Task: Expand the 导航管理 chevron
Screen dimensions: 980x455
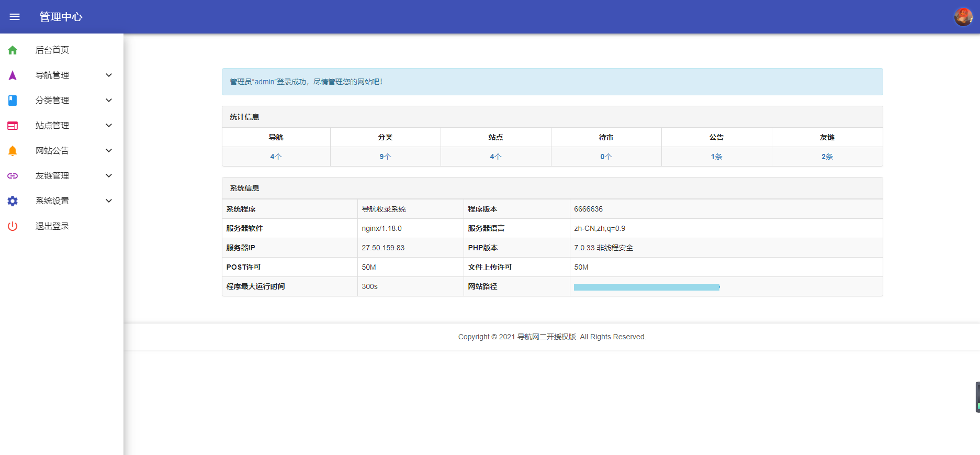Action: tap(109, 75)
